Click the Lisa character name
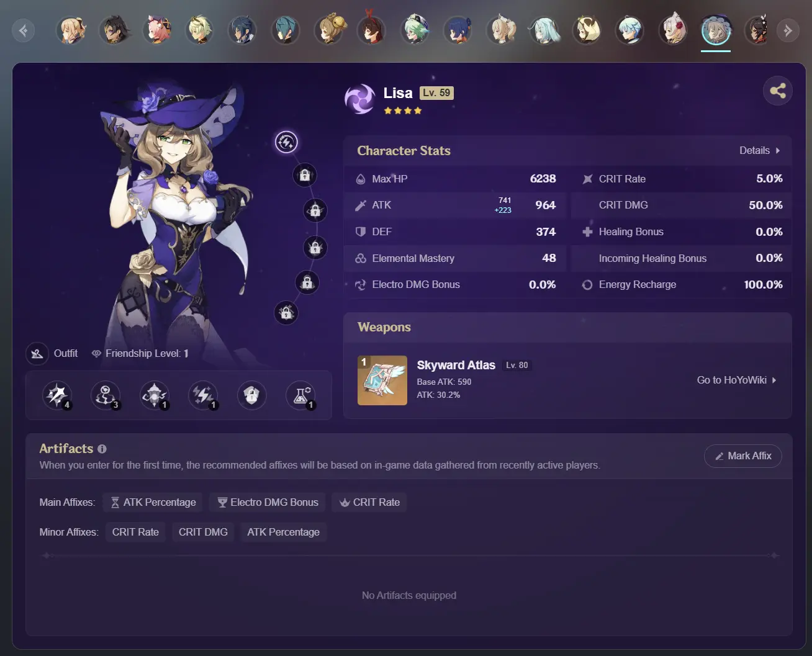The height and width of the screenshot is (656, 812). click(x=398, y=93)
